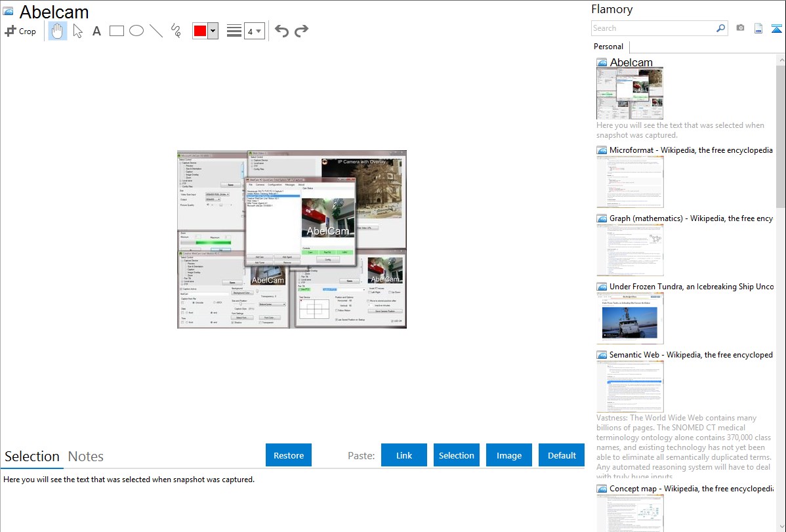Click the sidebar scrollbar up arrow
The width and height of the screenshot is (786, 532).
click(781, 60)
